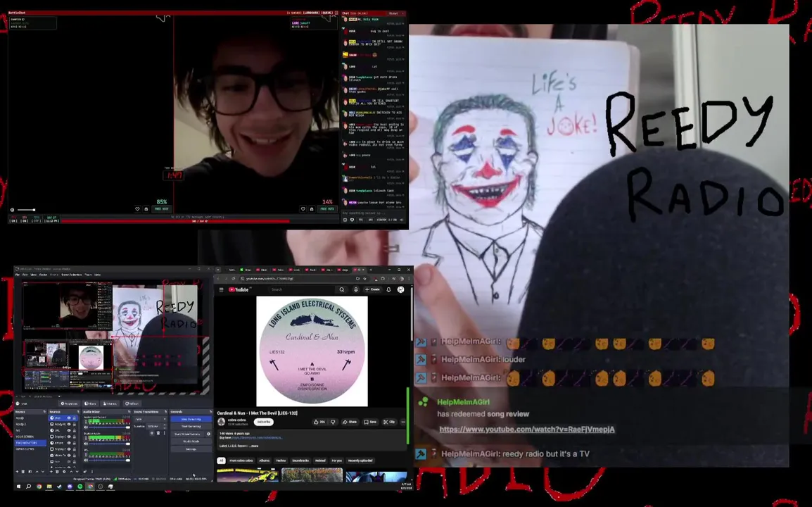Open OBS Scene Collection menu

[72, 275]
